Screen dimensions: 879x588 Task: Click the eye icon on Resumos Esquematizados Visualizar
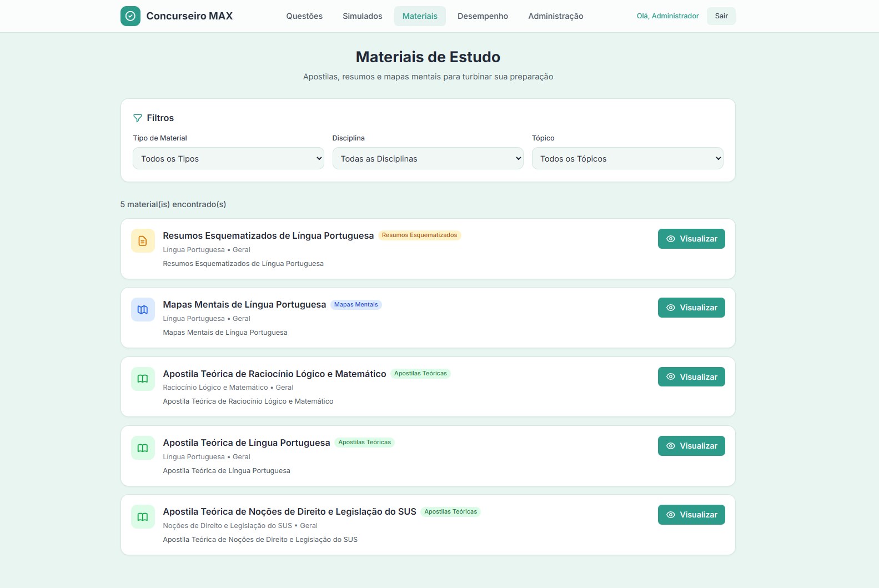click(x=671, y=239)
